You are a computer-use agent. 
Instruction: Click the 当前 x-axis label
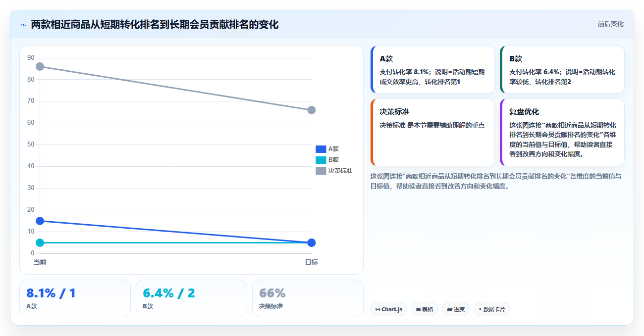coord(40,262)
